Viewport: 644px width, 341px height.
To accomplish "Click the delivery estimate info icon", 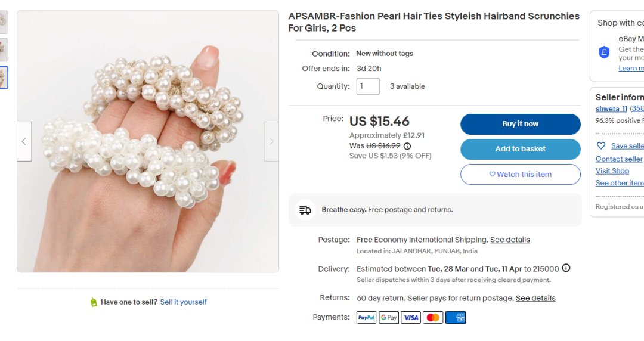I will (566, 268).
